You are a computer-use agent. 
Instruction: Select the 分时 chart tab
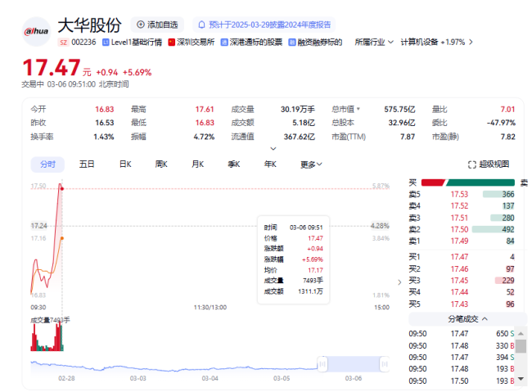point(47,164)
